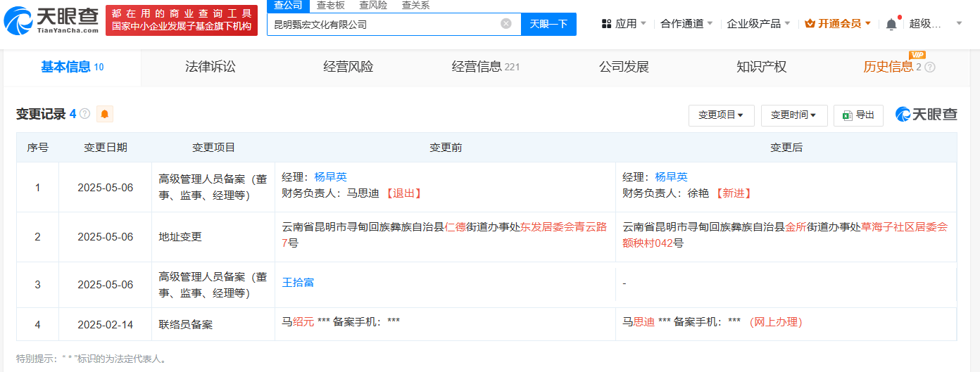Switch to 查公司 search tab
Screen dimensions: 980x372
point(288,6)
